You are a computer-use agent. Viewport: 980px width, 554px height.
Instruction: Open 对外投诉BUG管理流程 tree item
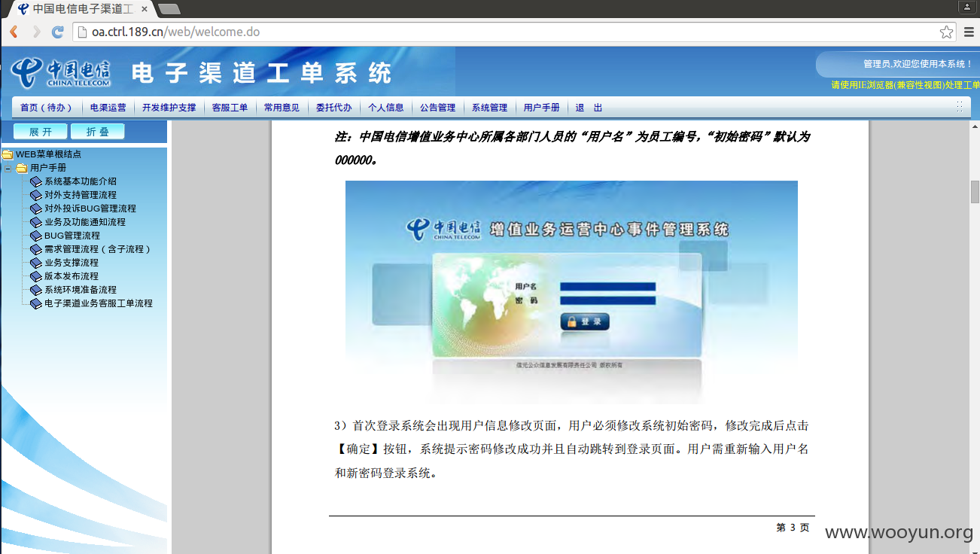click(x=90, y=209)
